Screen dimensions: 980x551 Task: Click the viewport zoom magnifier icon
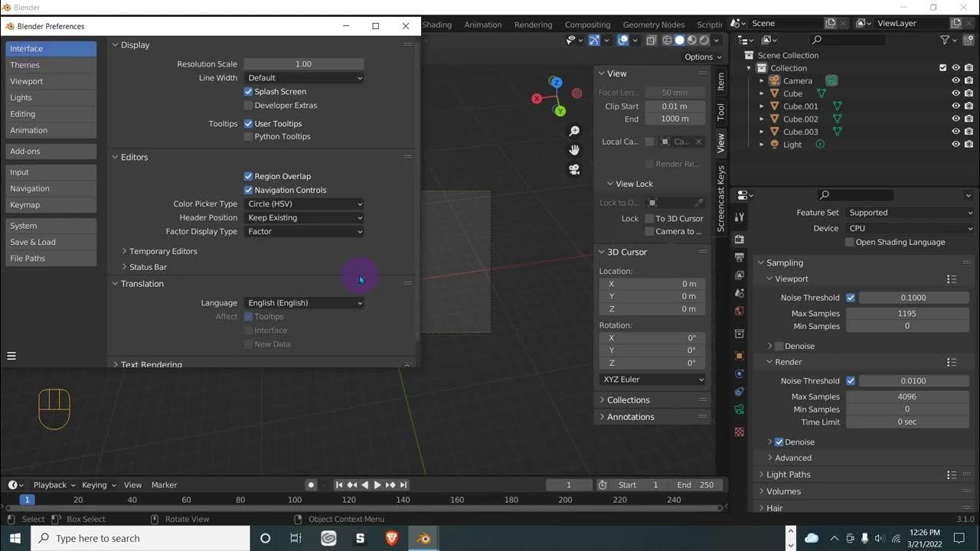574,131
